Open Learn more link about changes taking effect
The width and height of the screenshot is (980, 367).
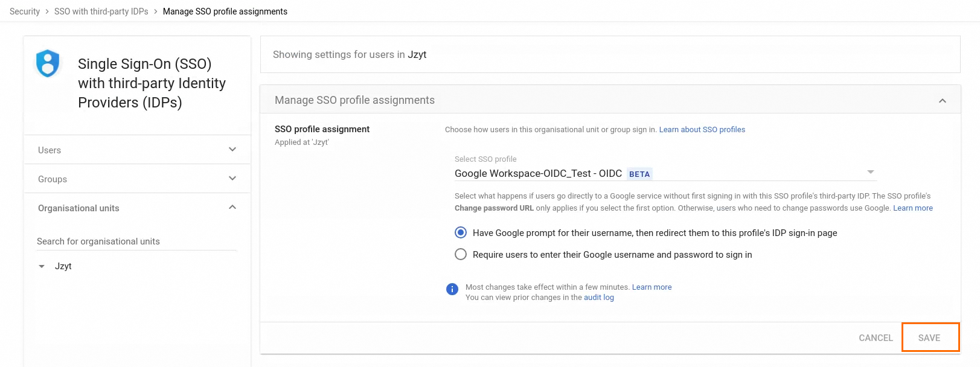pos(652,287)
